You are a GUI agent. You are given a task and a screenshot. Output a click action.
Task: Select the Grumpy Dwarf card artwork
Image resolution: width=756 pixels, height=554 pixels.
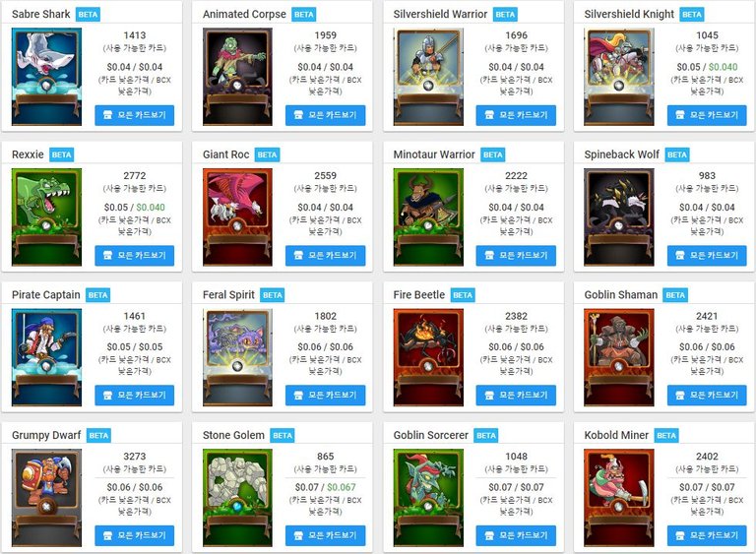(47, 498)
